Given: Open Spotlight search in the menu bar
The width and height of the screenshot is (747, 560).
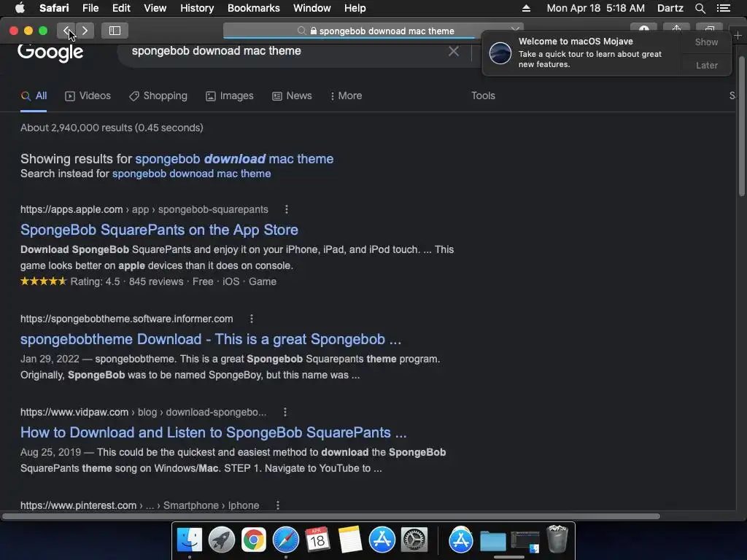Looking at the screenshot, I should tap(700, 8).
